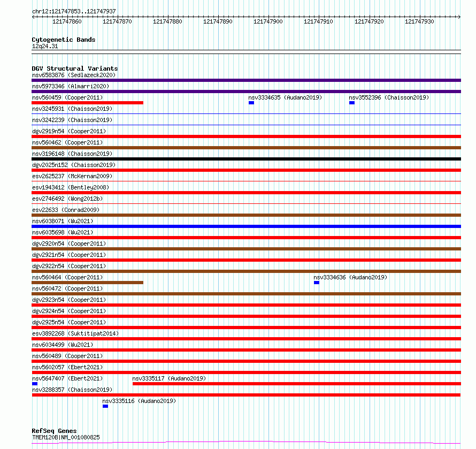The image size is (476, 449).
Task: Click the nsv3335117 (Audano2019) label
Action: [x=169, y=378]
